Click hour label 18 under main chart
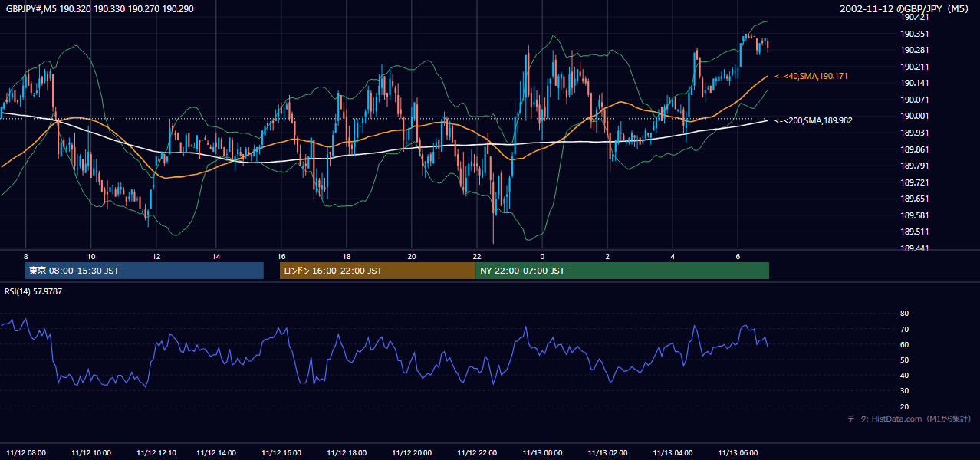This screenshot has width=980, height=460. coord(347,256)
